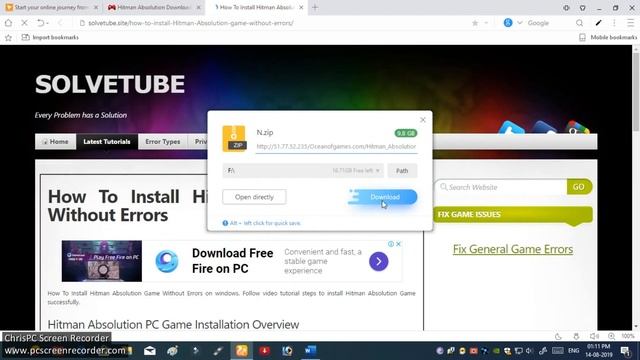Screen dimensions: 640x360
Task: Click the 100% zoom level
Action: click(628, 336)
